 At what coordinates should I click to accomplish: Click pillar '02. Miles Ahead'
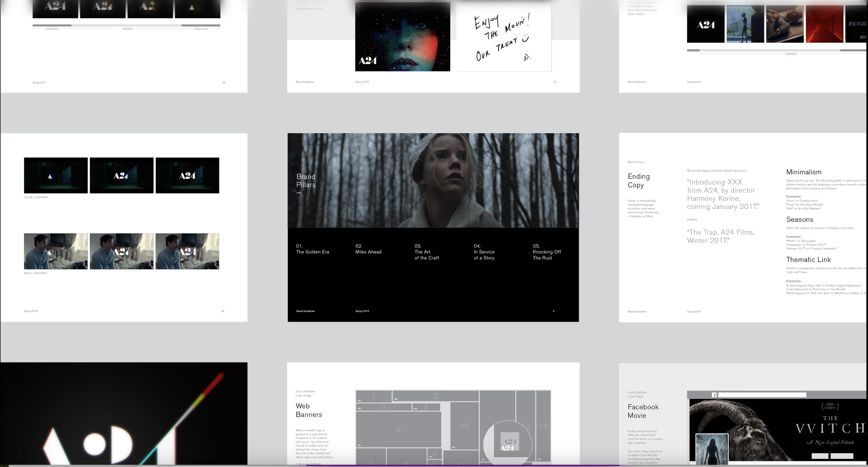368,249
